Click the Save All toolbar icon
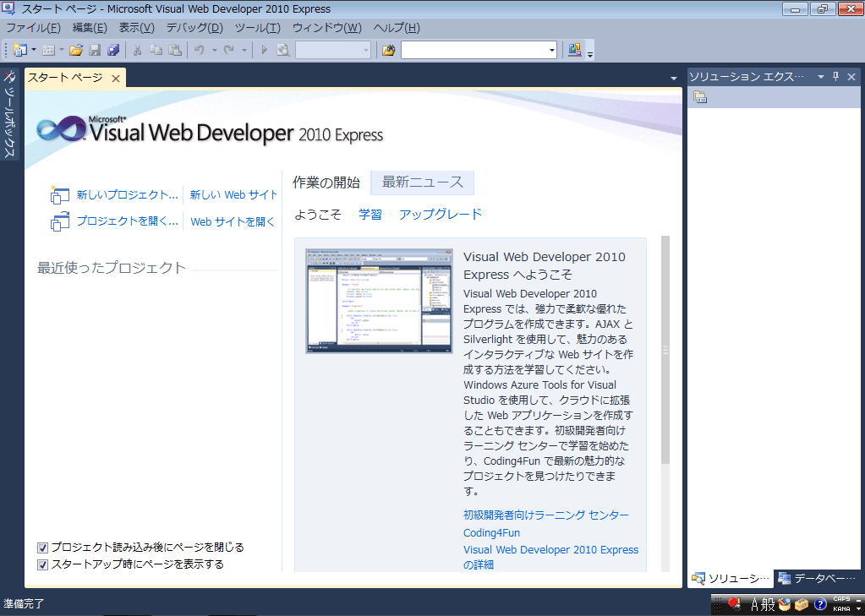865x616 pixels. [x=113, y=50]
